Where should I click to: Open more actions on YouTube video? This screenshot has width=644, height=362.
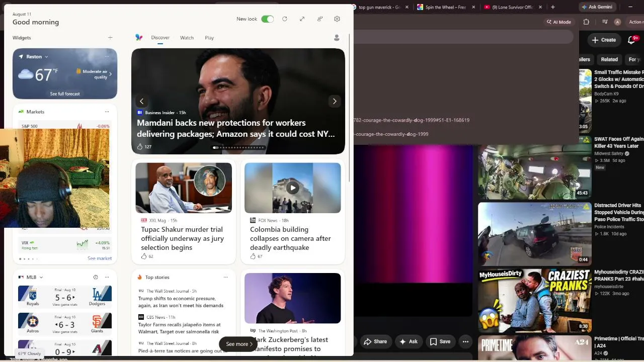tap(465, 341)
